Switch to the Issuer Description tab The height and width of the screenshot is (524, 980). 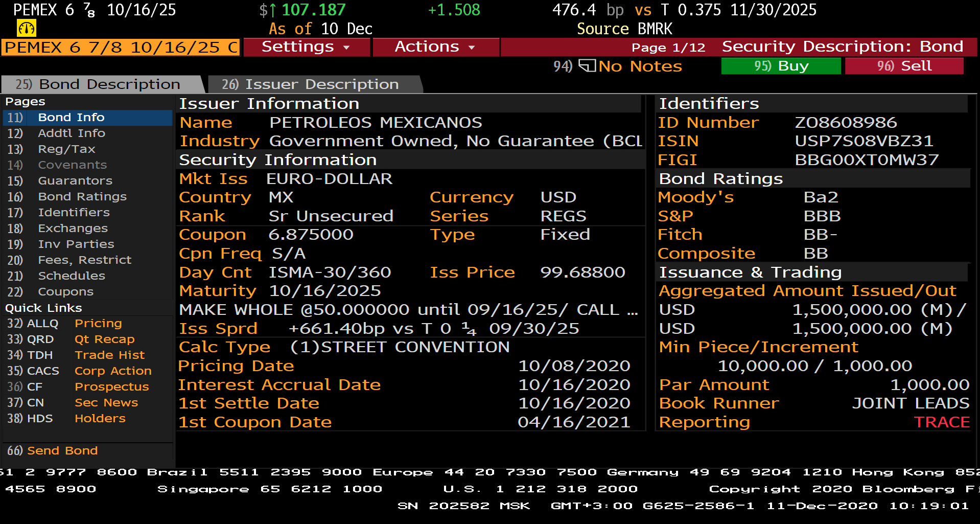314,84
